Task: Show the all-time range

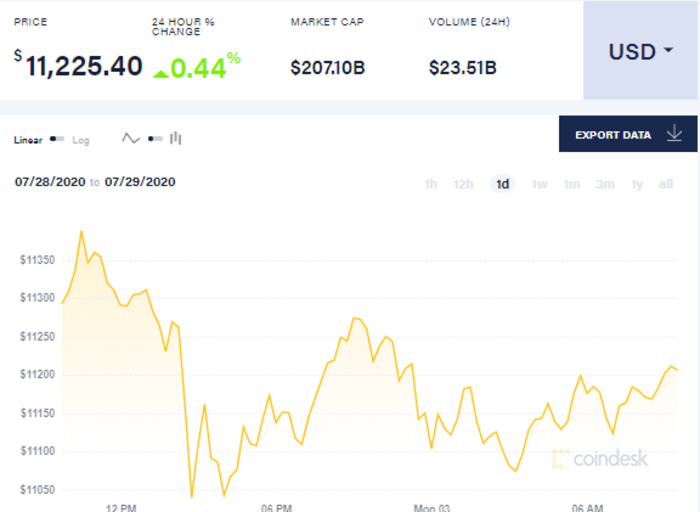Action: coord(666,184)
